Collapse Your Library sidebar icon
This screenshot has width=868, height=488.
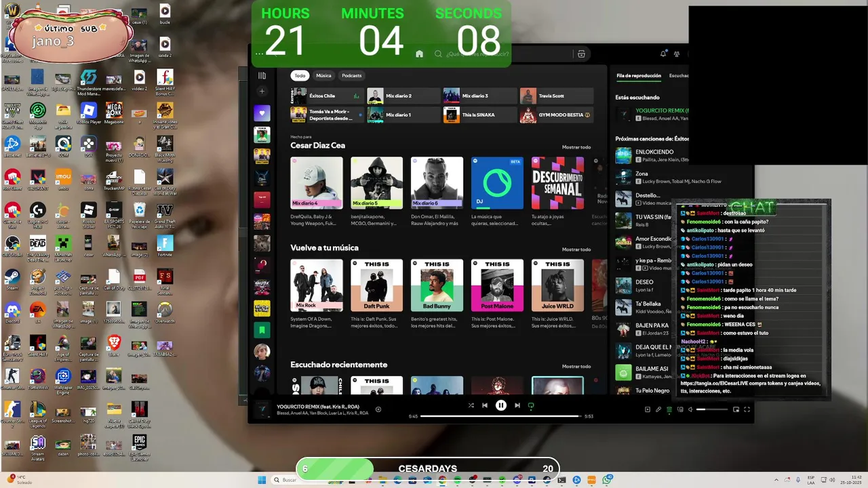[262, 76]
